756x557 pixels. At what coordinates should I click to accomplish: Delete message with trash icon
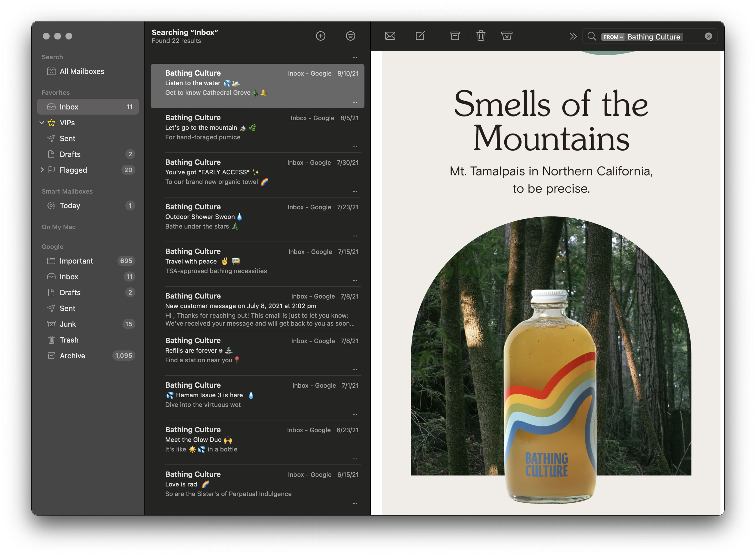(x=481, y=36)
